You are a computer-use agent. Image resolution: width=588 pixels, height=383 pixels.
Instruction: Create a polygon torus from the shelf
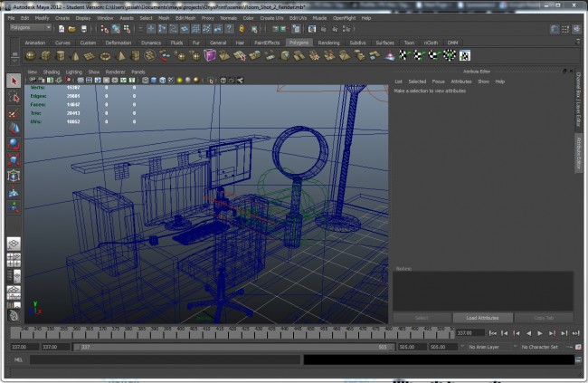[105, 56]
